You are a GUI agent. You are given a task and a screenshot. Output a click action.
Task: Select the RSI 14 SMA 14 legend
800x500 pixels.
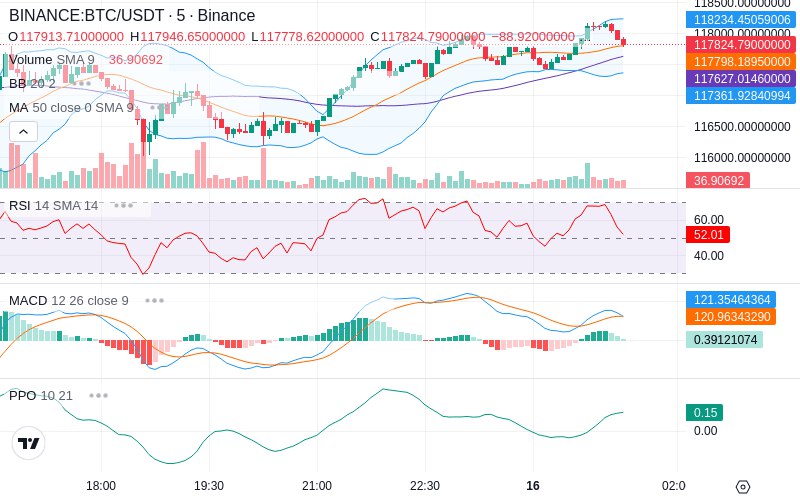pos(54,206)
